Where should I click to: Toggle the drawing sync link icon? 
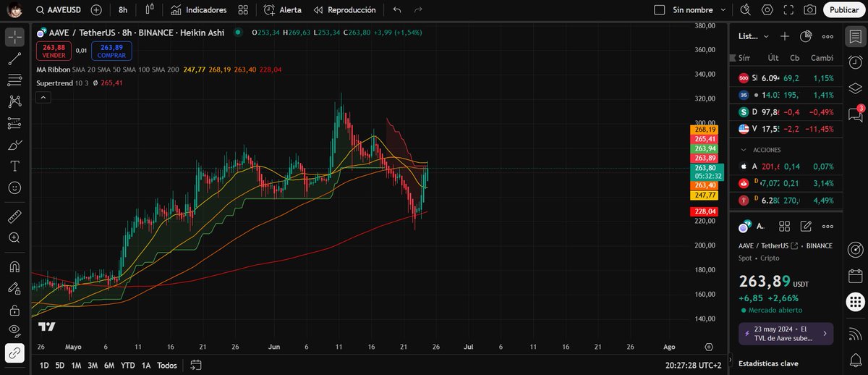(14, 353)
